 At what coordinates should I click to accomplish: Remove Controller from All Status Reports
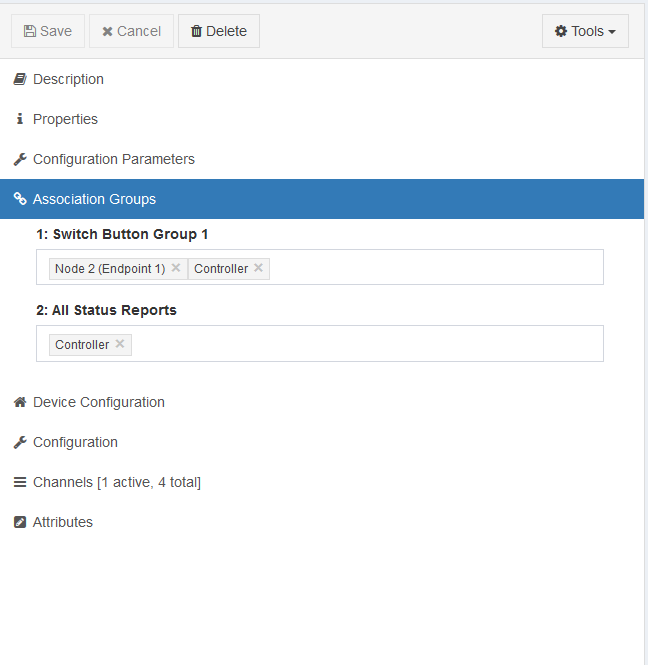click(120, 344)
